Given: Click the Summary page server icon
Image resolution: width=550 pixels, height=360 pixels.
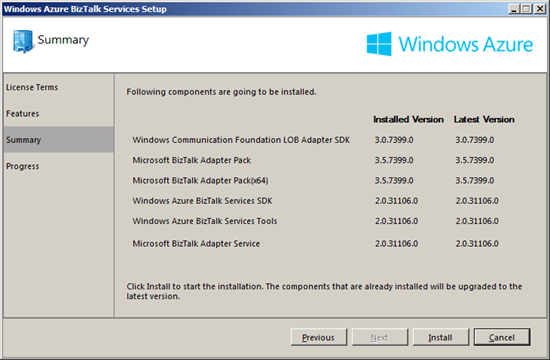Looking at the screenshot, I should pos(23,41).
